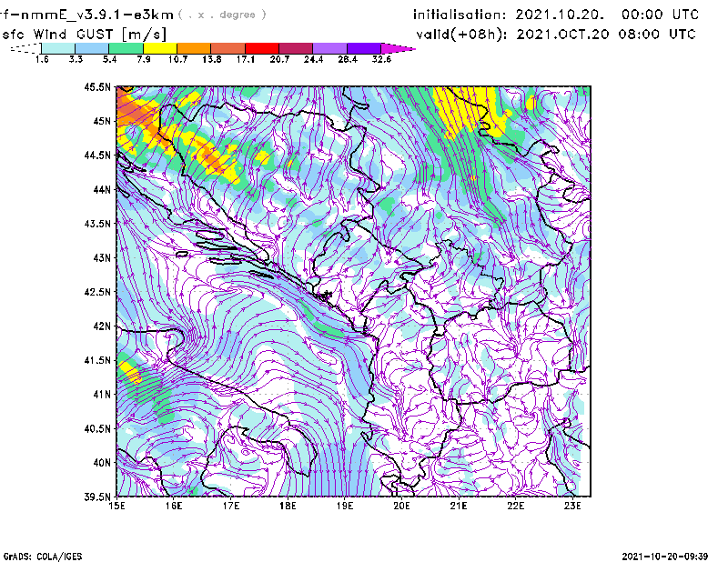Click the "40.5N" latitude label
The image size is (728, 562).
(97, 428)
